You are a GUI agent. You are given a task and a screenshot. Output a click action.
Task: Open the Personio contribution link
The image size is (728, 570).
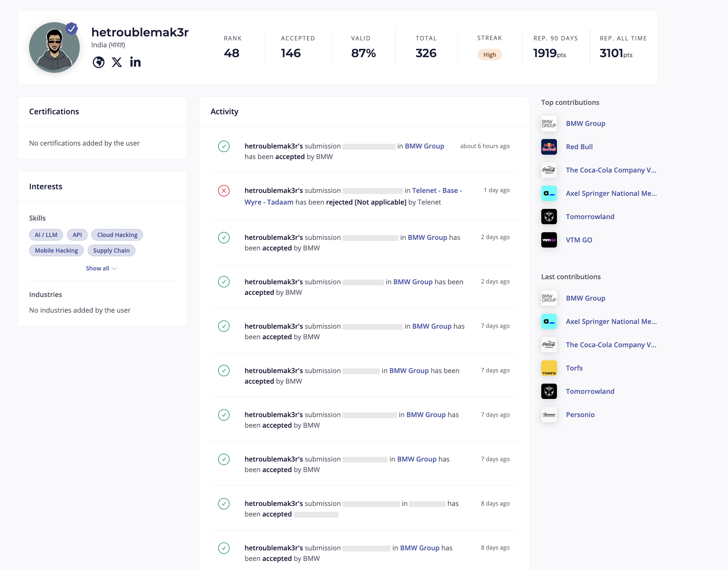pyautogui.click(x=580, y=415)
